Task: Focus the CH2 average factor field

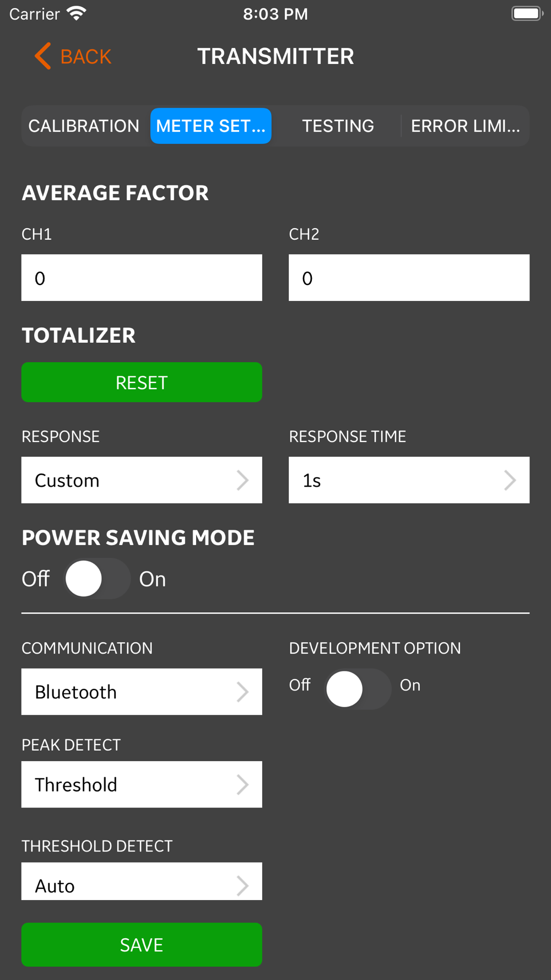Action: coord(409,278)
